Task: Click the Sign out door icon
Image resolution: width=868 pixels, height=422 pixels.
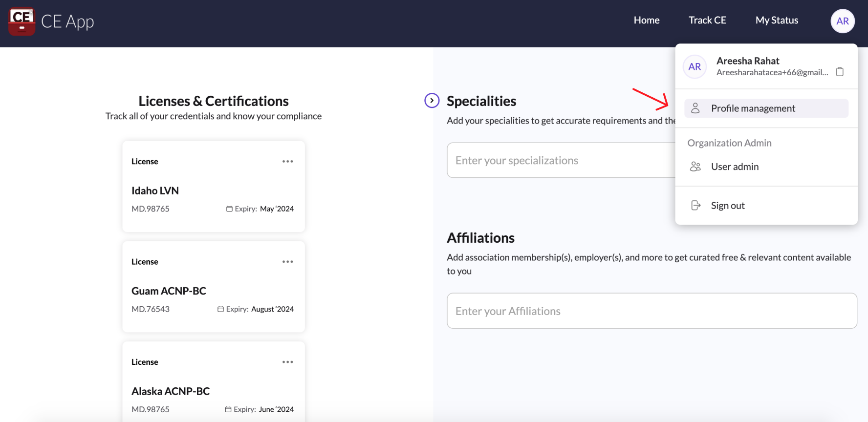Action: 695,205
